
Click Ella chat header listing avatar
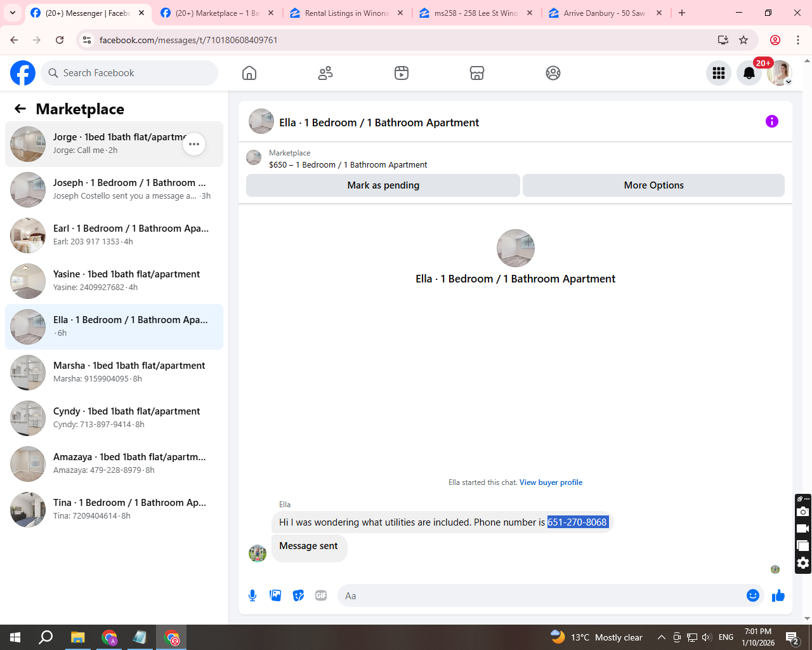point(261,121)
